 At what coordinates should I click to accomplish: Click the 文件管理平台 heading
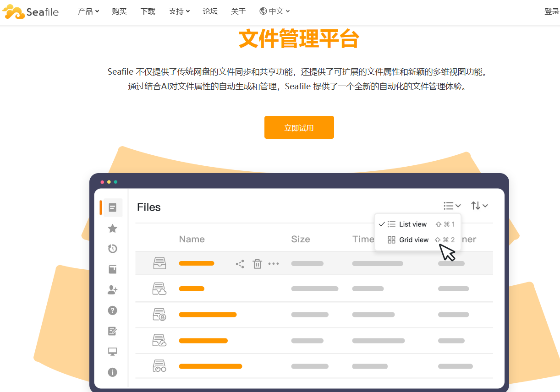click(x=299, y=39)
